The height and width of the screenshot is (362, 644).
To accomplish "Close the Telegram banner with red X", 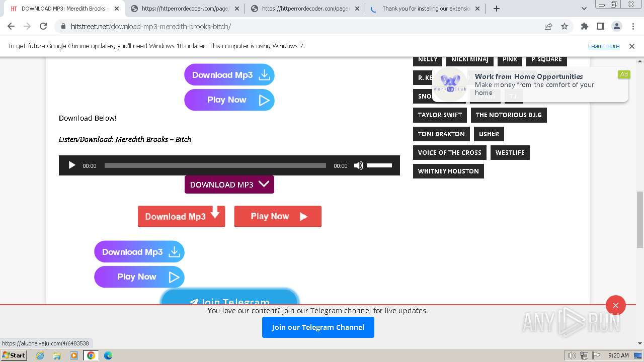I will 616,305.
